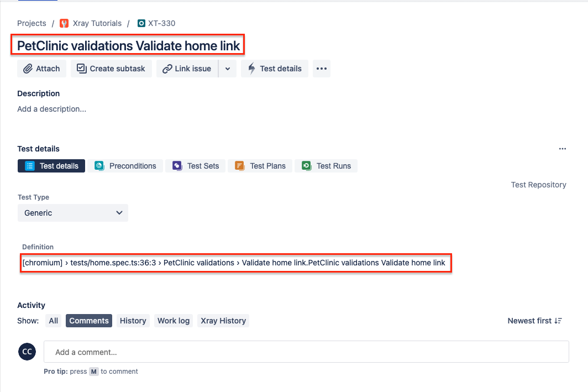Switch to the Test Plans tab

pyautogui.click(x=260, y=166)
